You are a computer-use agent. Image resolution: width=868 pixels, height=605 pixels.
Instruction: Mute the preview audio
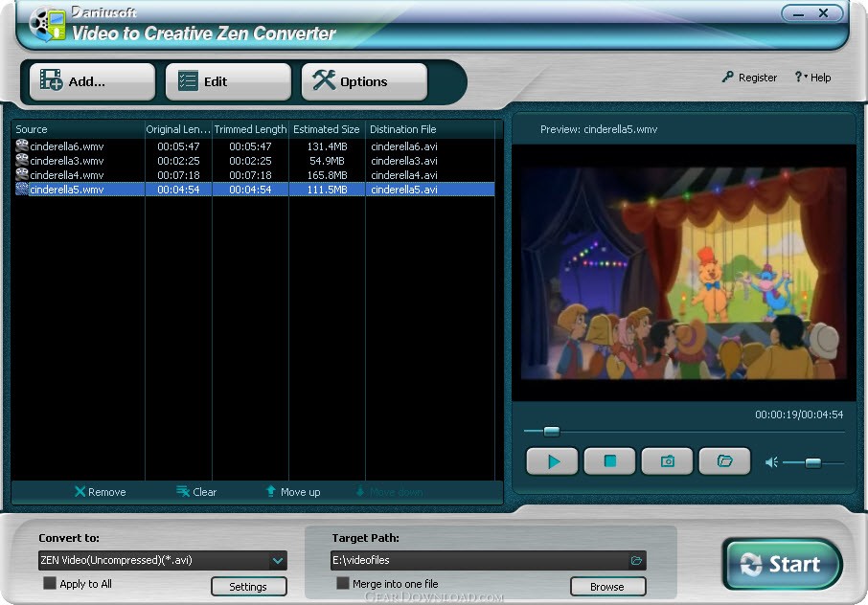click(771, 462)
